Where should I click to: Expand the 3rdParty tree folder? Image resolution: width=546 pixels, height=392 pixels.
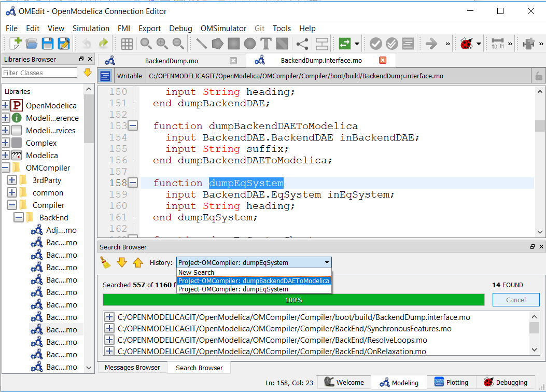point(12,180)
